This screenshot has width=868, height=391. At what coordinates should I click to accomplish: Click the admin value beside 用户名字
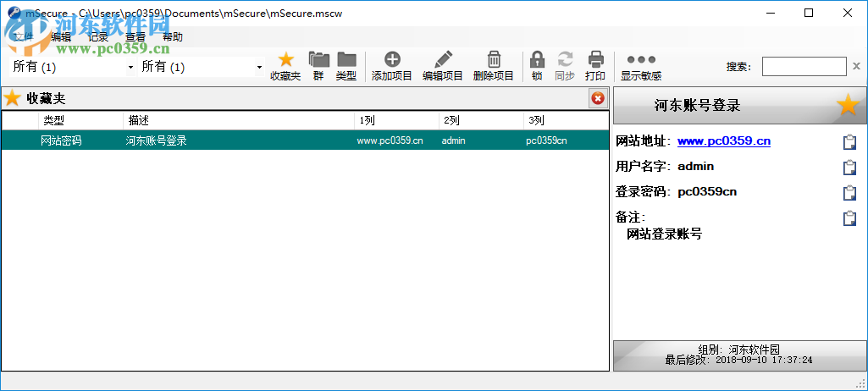(x=696, y=166)
